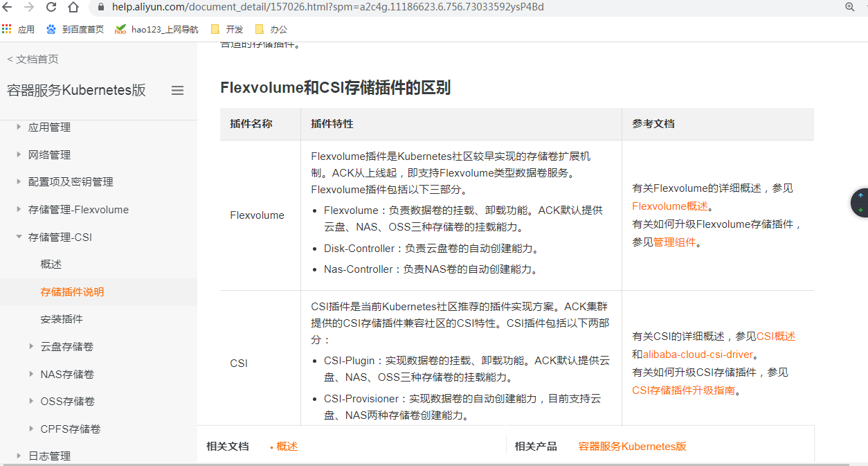This screenshot has height=466, width=868.
Task: Go forward in browser history
Action: 29,8
